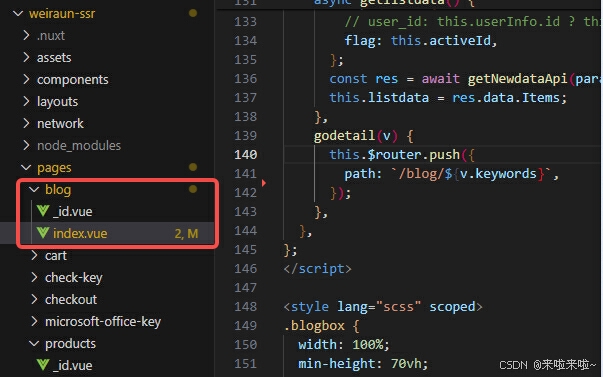The height and width of the screenshot is (377, 603).
Task: Select the components folder label
Action: pos(73,80)
